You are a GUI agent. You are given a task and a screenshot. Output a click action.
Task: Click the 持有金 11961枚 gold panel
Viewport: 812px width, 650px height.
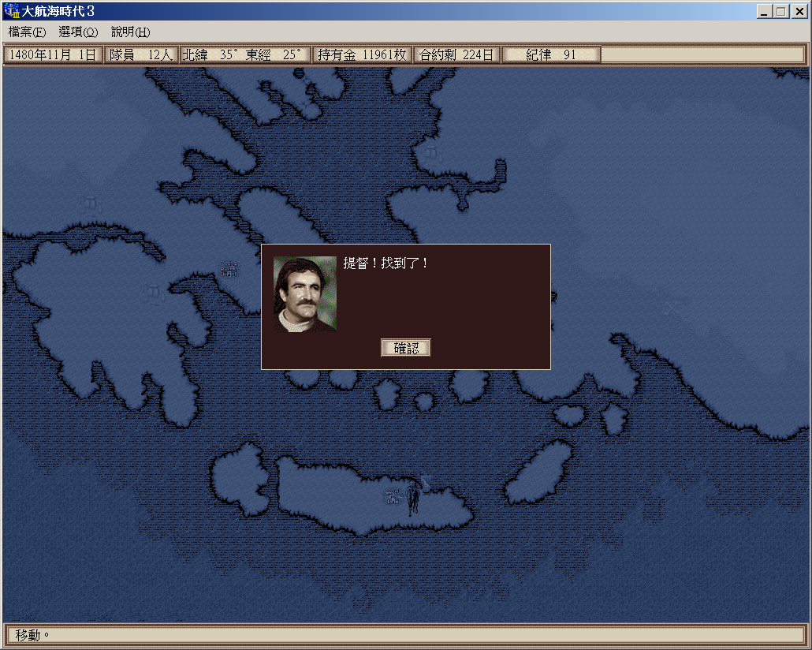click(x=362, y=54)
